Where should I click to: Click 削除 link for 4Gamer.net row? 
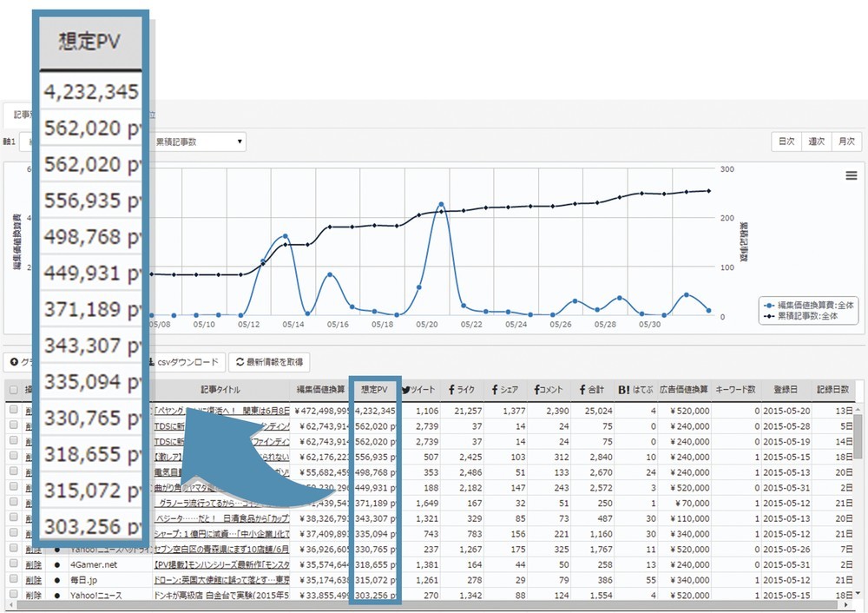point(32,564)
